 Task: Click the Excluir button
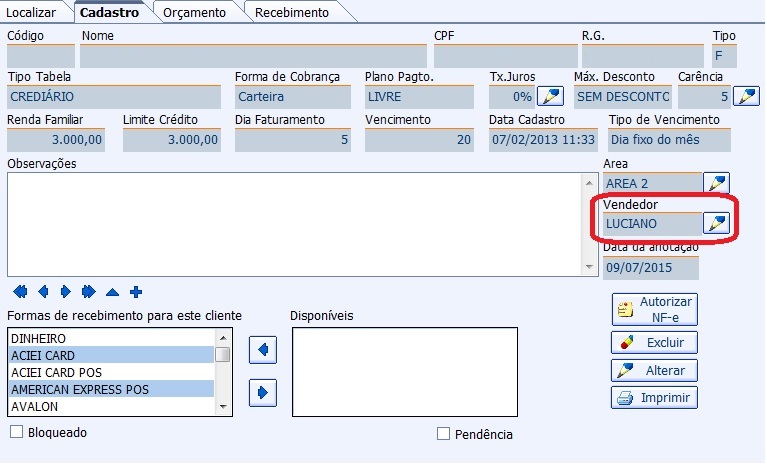[x=654, y=343]
